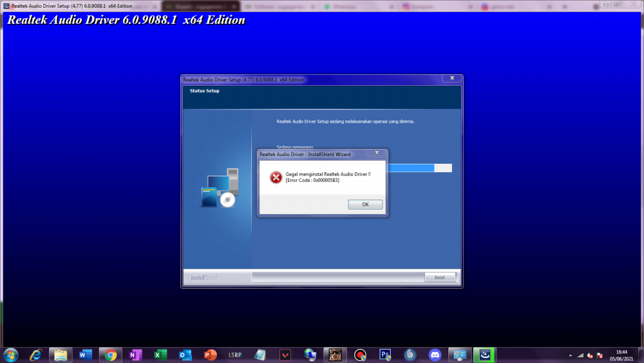Switch to the Realtek setup taskbar item
The image size is (644, 363).
click(485, 355)
